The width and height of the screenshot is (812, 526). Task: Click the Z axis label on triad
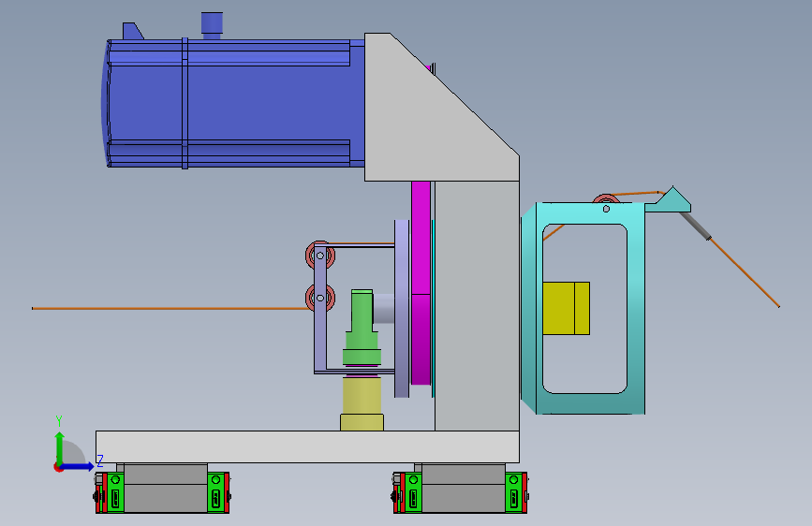coord(100,460)
